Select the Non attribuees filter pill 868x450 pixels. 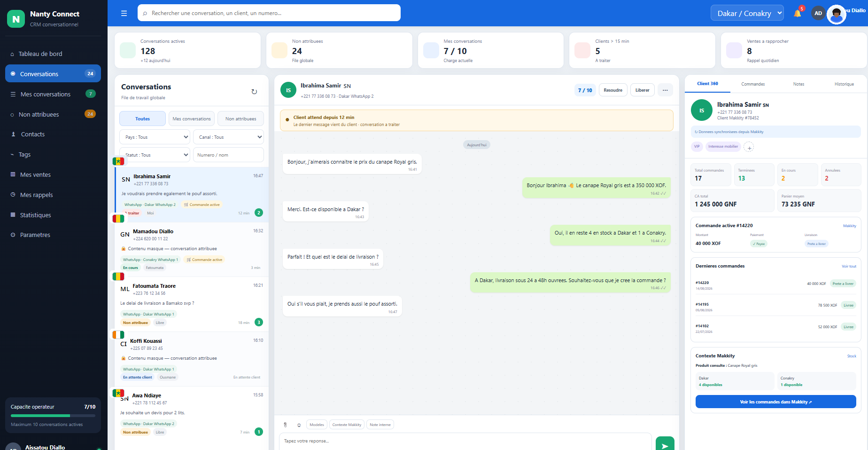pos(240,118)
